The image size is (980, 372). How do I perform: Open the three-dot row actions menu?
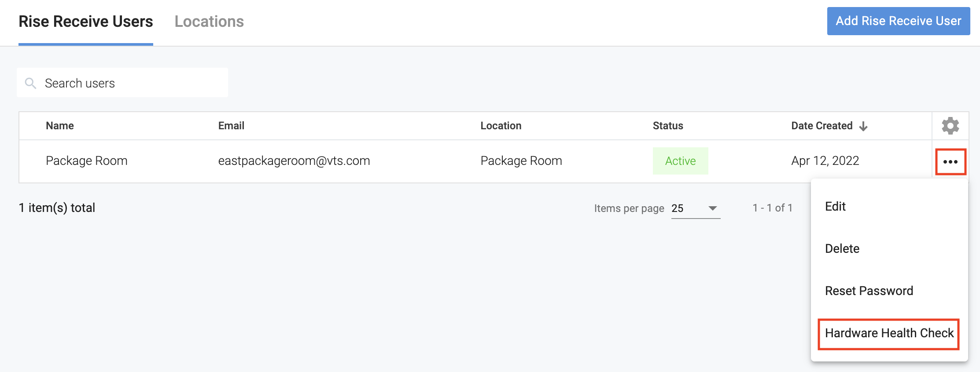click(x=950, y=162)
